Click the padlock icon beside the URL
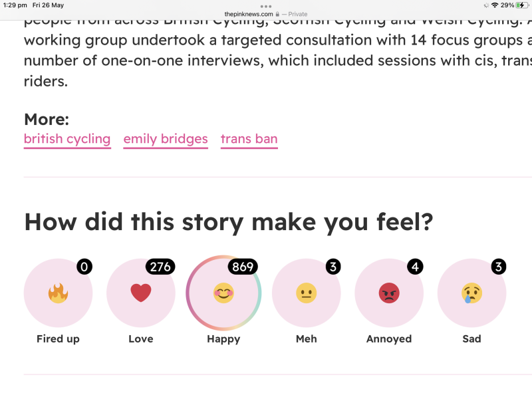Image resolution: width=532 pixels, height=399 pixels. 277,14
